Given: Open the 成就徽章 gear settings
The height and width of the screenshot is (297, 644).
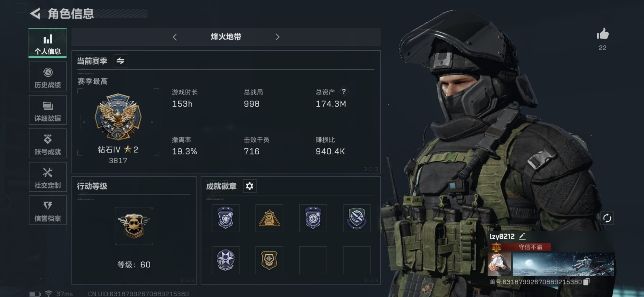Looking at the screenshot, I should point(250,186).
